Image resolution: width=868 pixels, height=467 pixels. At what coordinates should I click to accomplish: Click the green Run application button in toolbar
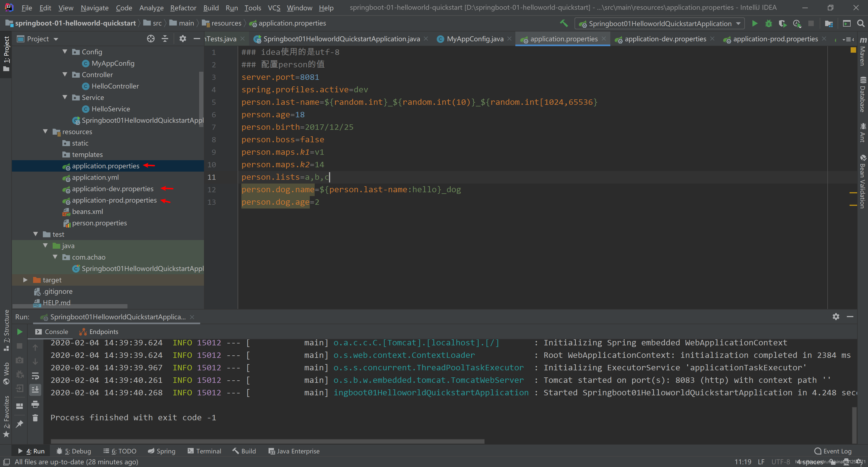click(755, 23)
